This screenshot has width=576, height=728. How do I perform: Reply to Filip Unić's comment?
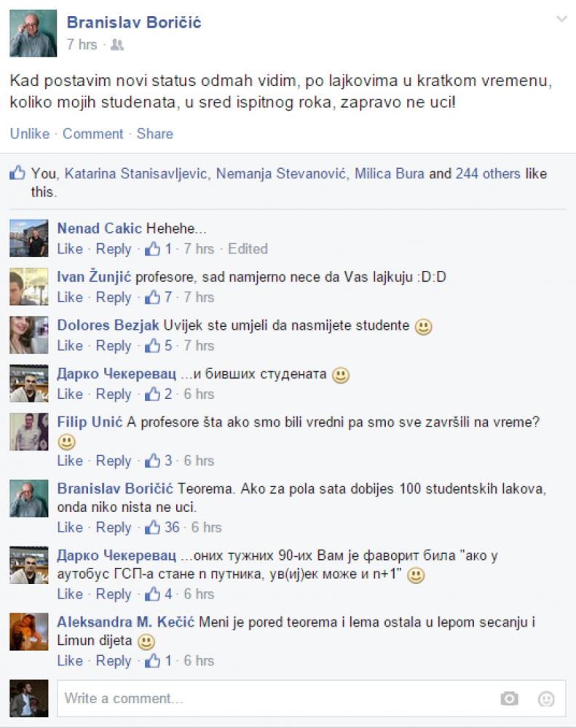click(114, 461)
